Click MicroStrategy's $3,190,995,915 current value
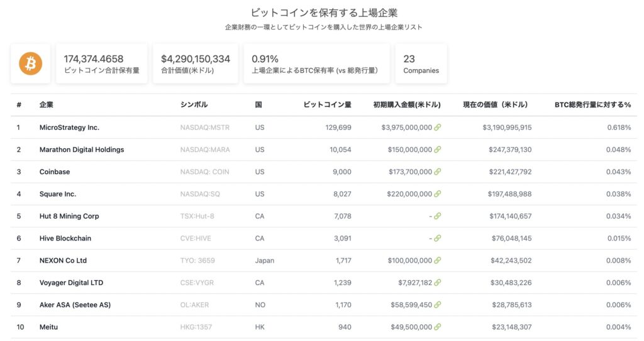 click(508, 127)
